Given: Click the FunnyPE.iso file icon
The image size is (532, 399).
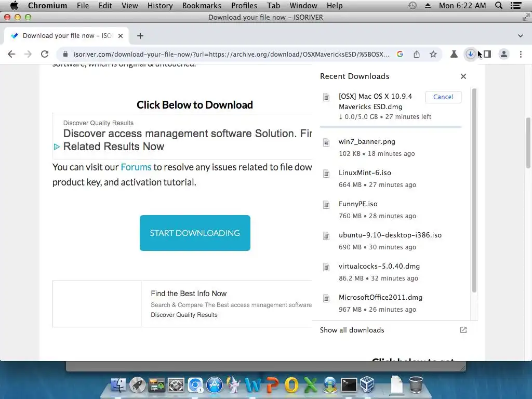Looking at the screenshot, I should click(x=326, y=205).
